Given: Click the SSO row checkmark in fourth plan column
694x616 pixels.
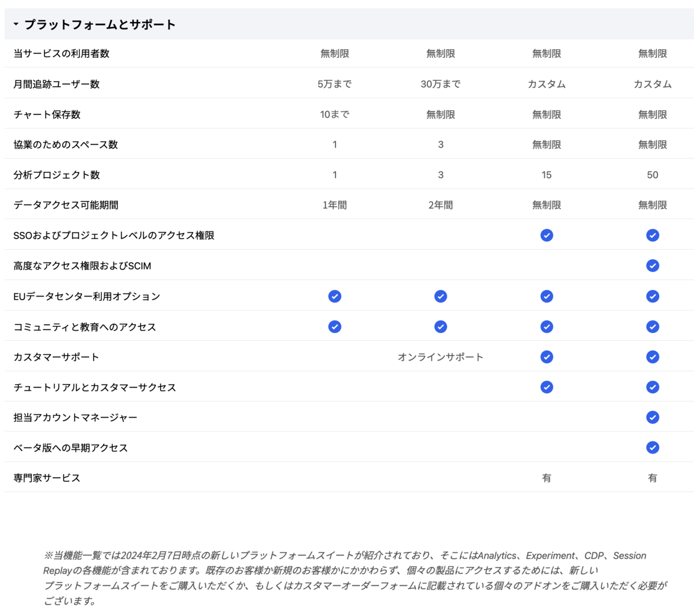Looking at the screenshot, I should point(652,235).
